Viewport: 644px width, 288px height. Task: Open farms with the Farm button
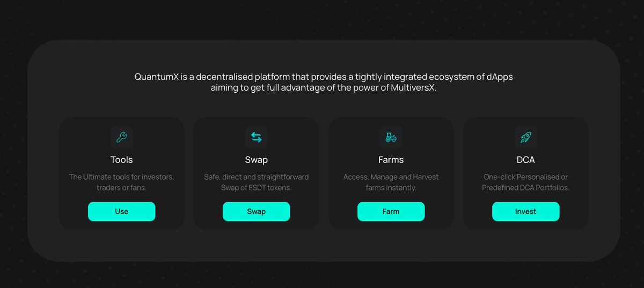click(x=391, y=211)
